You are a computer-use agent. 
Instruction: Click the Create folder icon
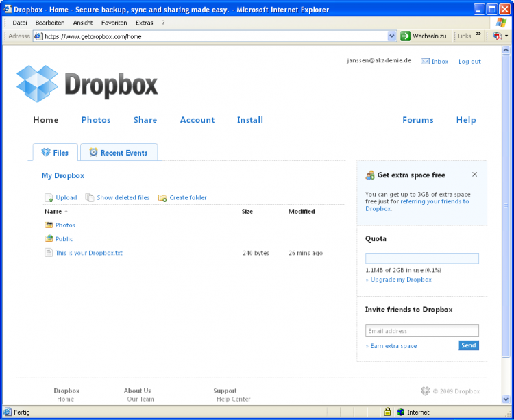pos(162,198)
